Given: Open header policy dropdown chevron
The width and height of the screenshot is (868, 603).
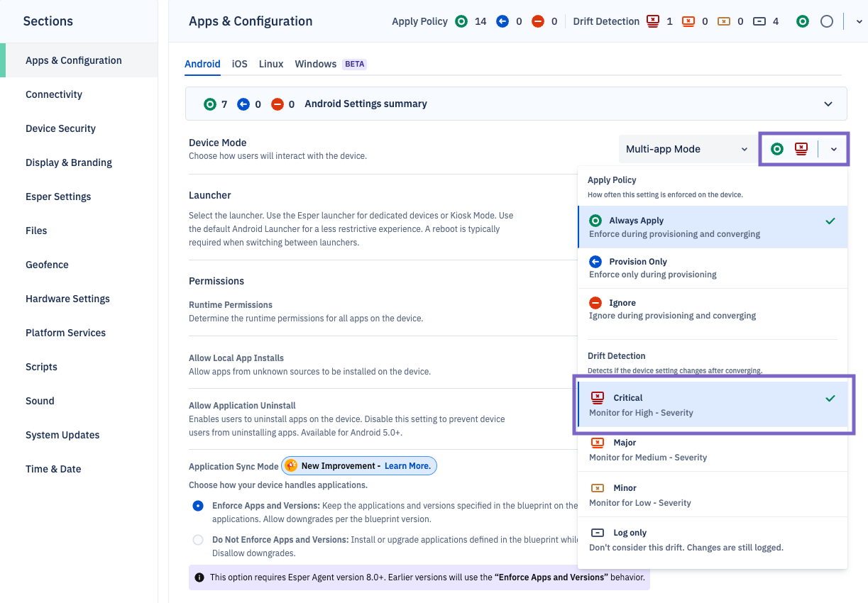Looking at the screenshot, I should click(x=859, y=21).
